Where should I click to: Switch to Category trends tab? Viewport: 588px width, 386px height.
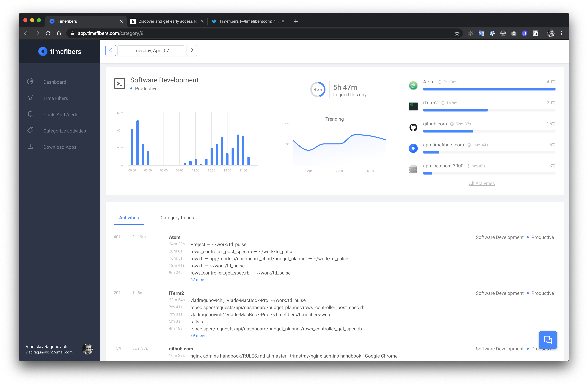pos(177,218)
